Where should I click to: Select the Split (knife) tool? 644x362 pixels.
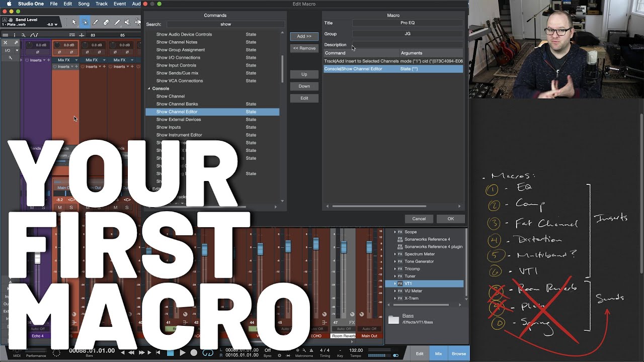[95, 22]
